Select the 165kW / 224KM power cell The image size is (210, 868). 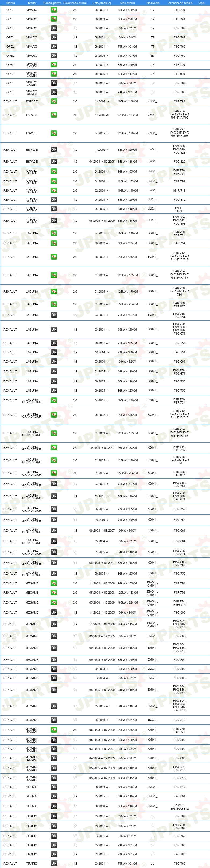[128, 602]
